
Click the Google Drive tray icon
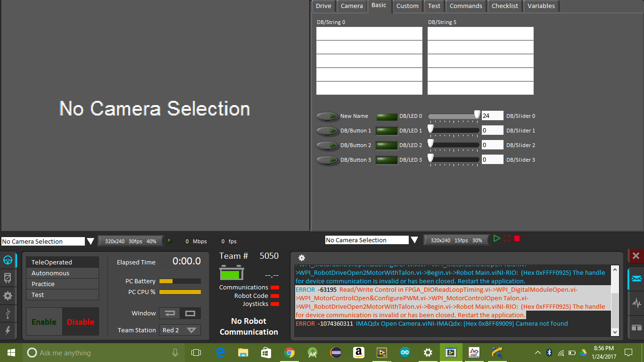tap(583, 353)
